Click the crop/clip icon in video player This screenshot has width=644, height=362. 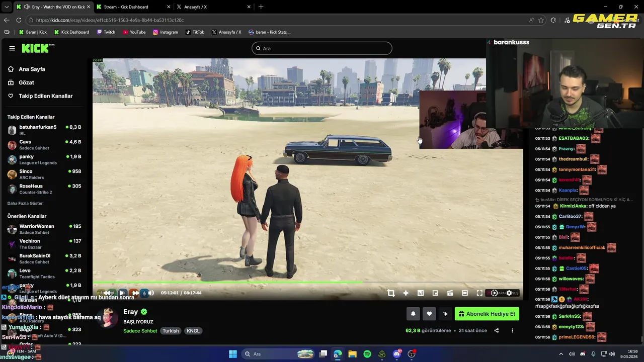391,293
